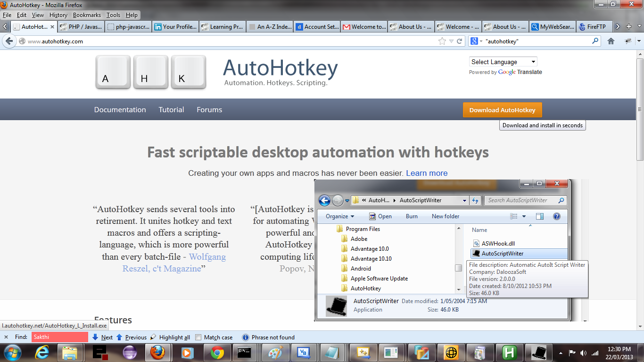Click the search magnifier in the Google search box
Viewport: 644px width, 362px height.
595,41
